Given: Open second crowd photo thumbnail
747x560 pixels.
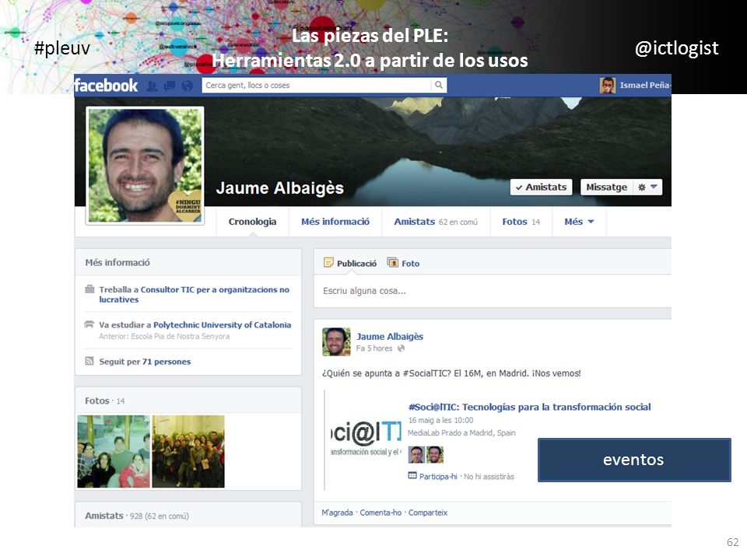Looking at the screenshot, I should (188, 451).
